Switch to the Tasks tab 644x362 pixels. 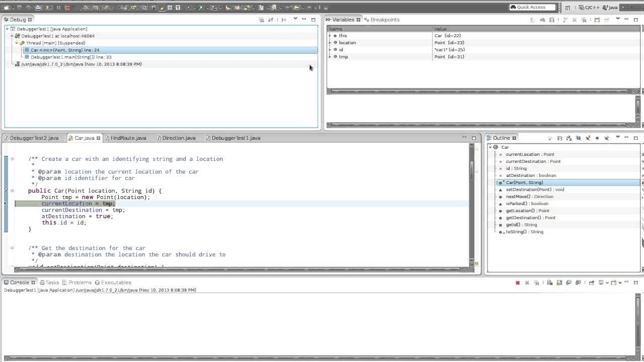click(50, 283)
